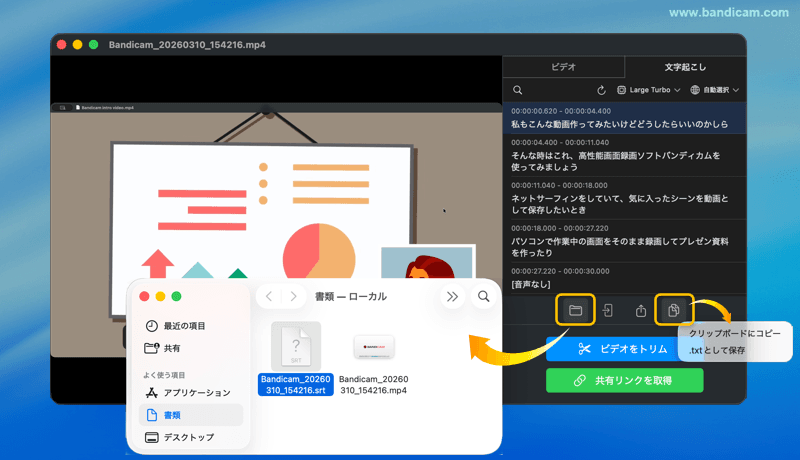Select transcript line starting ネットサーフィン
Viewport: 800px width, 460px height.
624,198
